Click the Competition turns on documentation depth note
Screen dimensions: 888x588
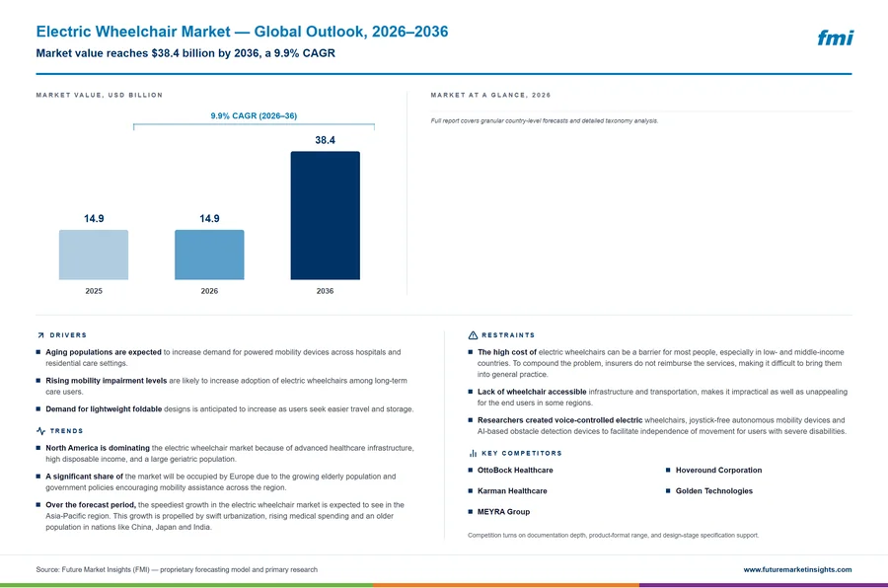click(x=614, y=535)
